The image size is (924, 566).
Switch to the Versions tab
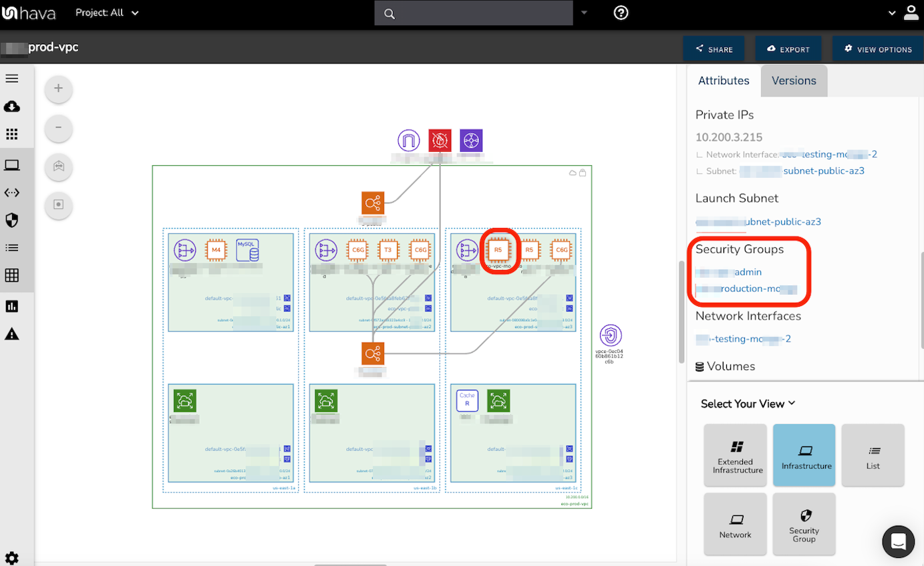794,80
